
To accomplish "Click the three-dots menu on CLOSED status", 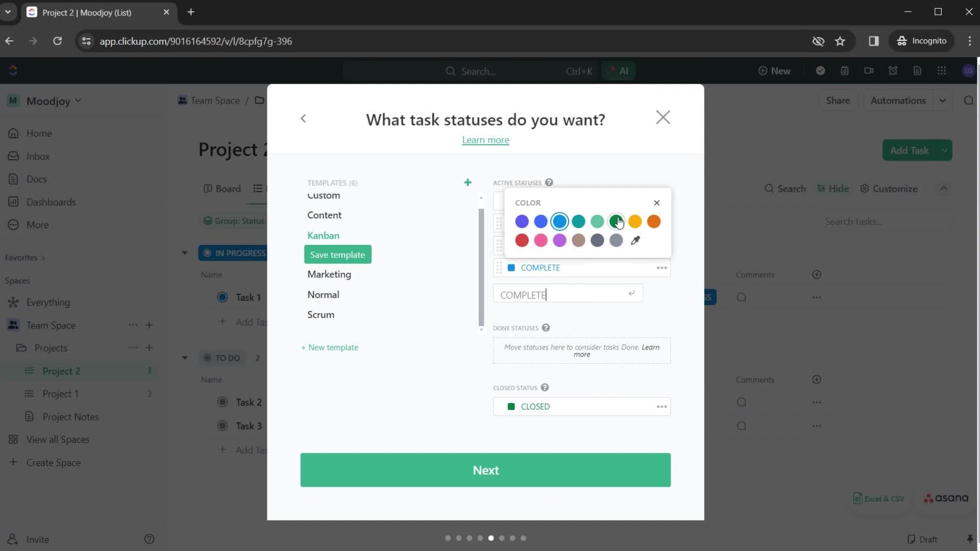I will point(661,406).
